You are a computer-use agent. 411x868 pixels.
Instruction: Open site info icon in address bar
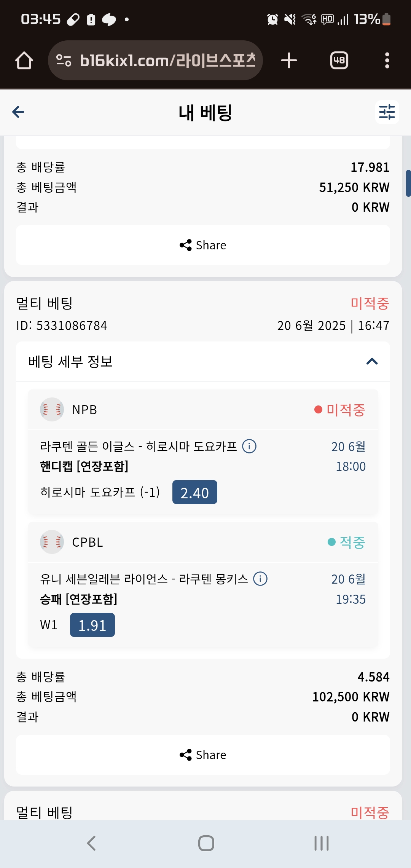(x=64, y=61)
